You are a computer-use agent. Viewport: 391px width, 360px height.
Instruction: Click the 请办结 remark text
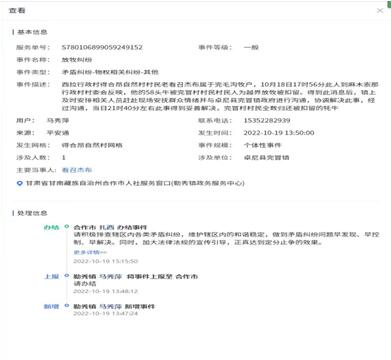coord(85,284)
